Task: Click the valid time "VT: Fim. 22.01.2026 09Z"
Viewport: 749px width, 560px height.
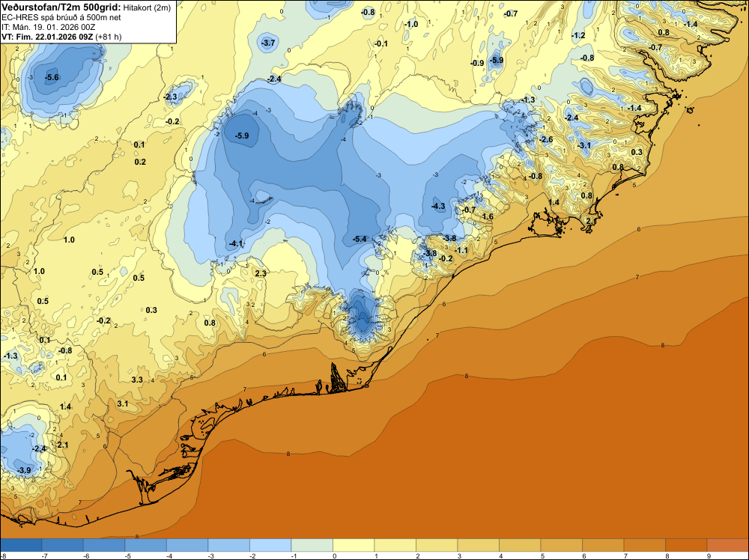Action: [x=47, y=37]
